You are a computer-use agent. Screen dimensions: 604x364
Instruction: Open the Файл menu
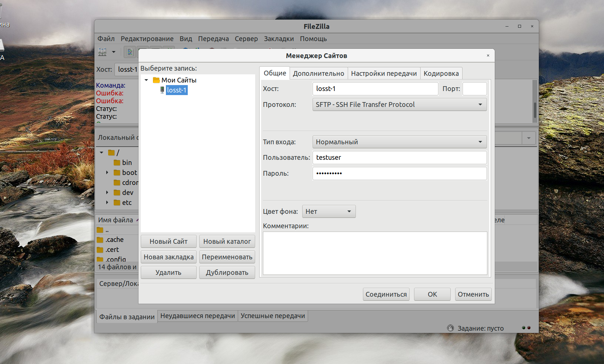point(106,39)
